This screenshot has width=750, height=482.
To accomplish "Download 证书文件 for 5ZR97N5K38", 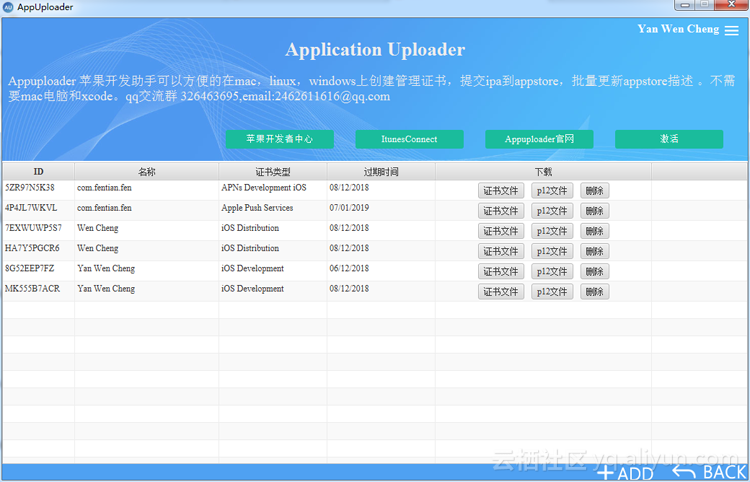I will (501, 191).
